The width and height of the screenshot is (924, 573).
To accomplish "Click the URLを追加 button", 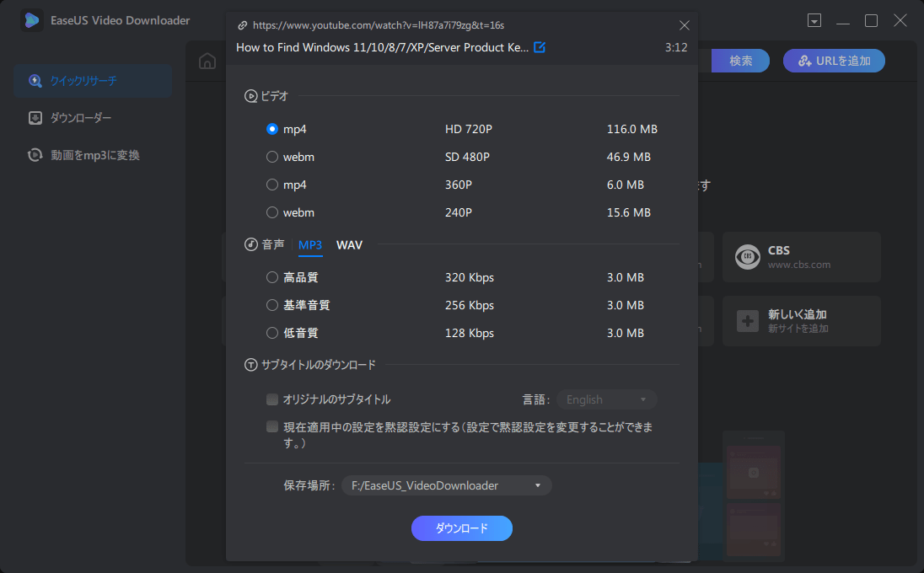I will [833, 61].
